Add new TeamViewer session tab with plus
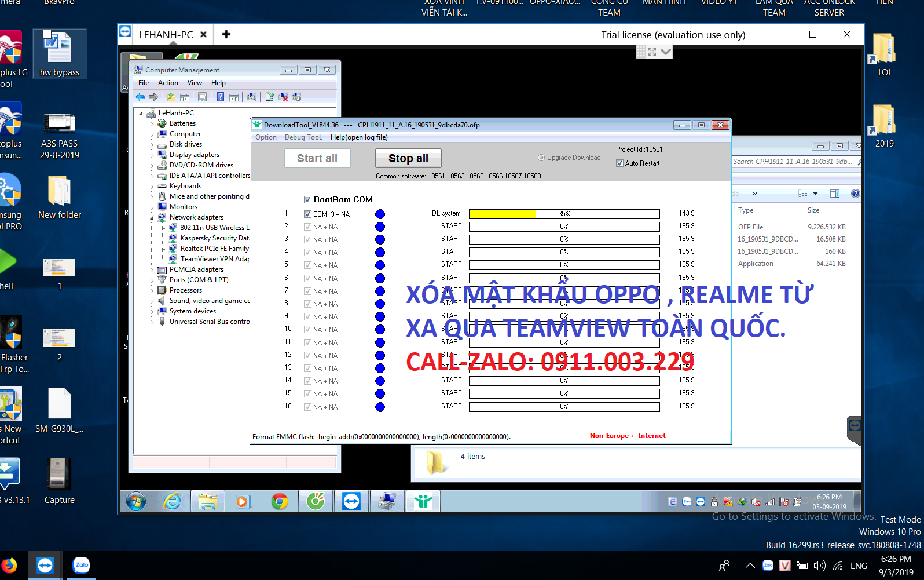Image resolution: width=924 pixels, height=580 pixels. coord(226,34)
